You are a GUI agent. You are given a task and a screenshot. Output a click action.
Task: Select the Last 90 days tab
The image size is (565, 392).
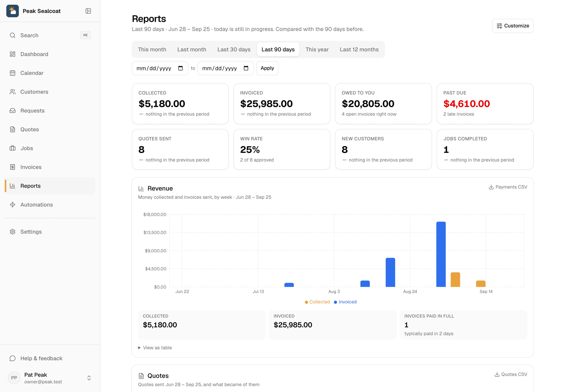coord(278,50)
